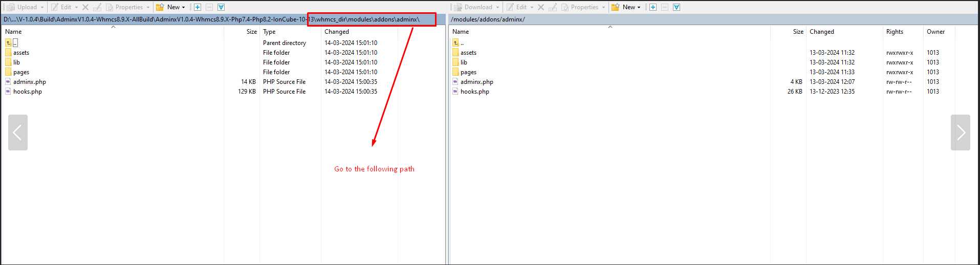Sort remote files by Owner column header
Image resolution: width=980 pixels, height=265 pixels.
[935, 32]
